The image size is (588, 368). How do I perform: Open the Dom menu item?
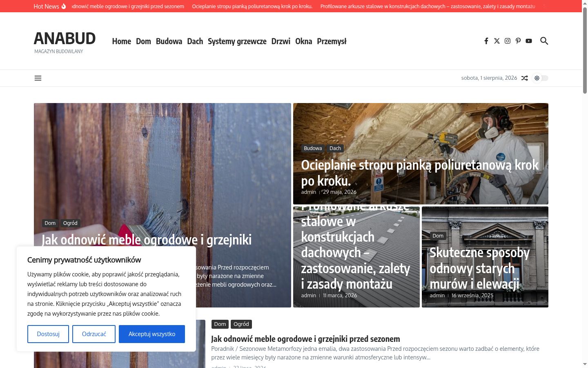143,41
